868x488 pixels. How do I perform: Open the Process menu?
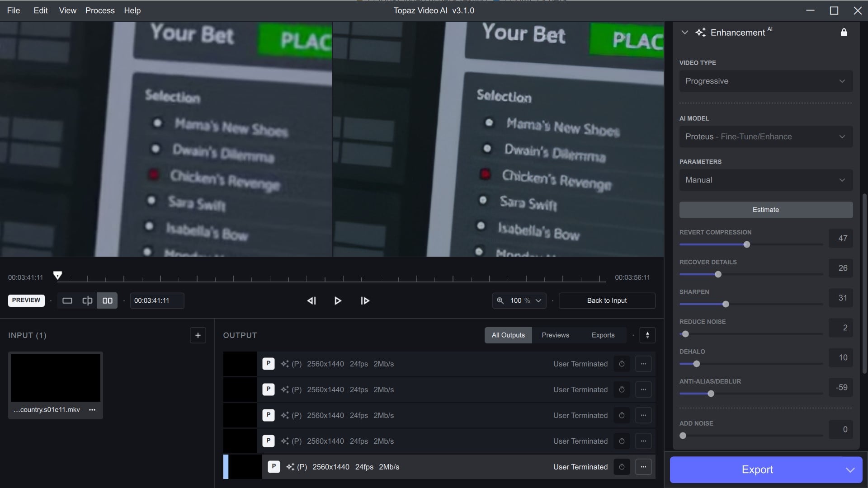click(x=100, y=10)
